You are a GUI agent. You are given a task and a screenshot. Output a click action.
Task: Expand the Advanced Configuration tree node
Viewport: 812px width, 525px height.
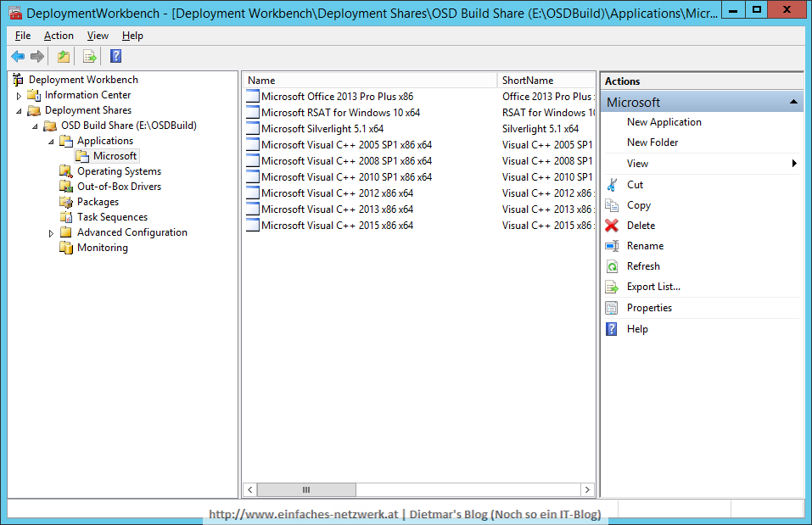click(x=51, y=233)
